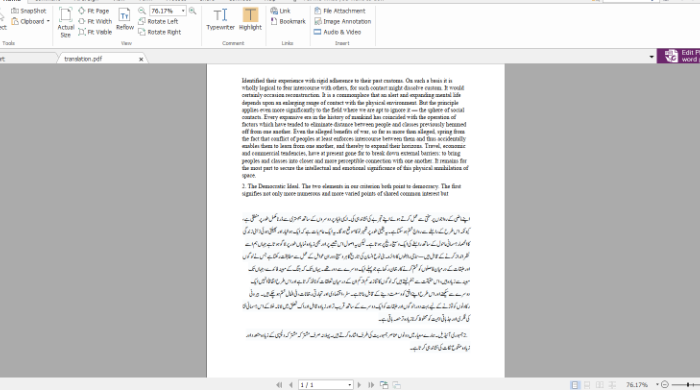Click the status bar zoom out minus button
The image size is (700, 390).
tap(665, 385)
